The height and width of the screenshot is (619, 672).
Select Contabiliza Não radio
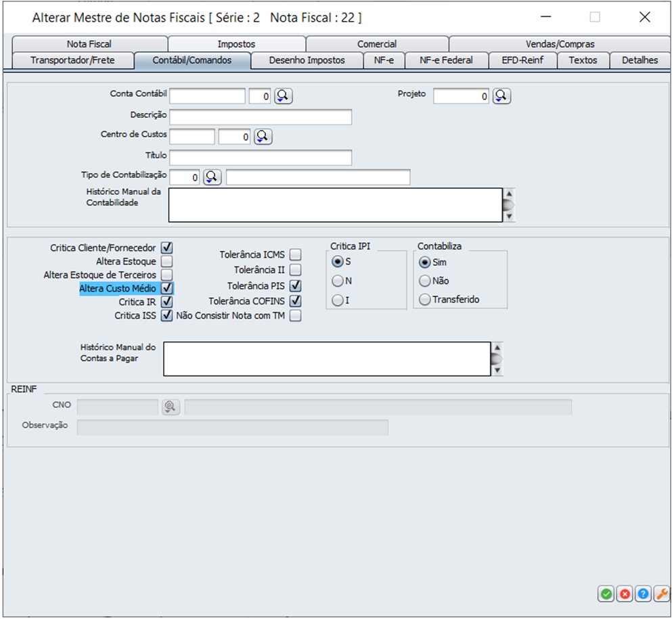pos(425,281)
